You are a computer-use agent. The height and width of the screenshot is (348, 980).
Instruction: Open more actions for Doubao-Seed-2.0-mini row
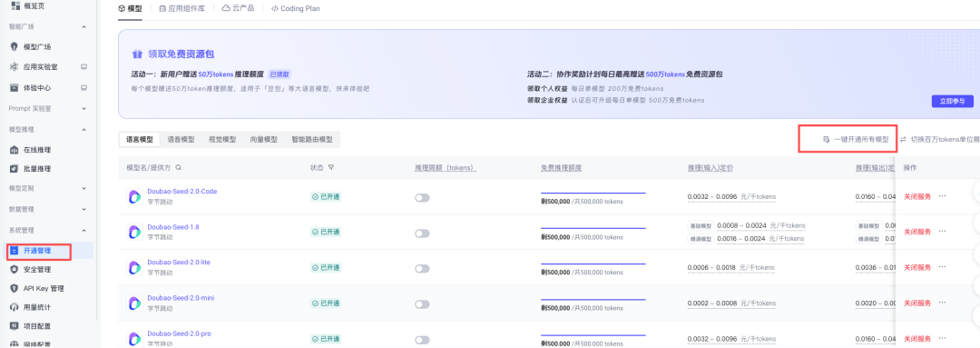coord(942,303)
